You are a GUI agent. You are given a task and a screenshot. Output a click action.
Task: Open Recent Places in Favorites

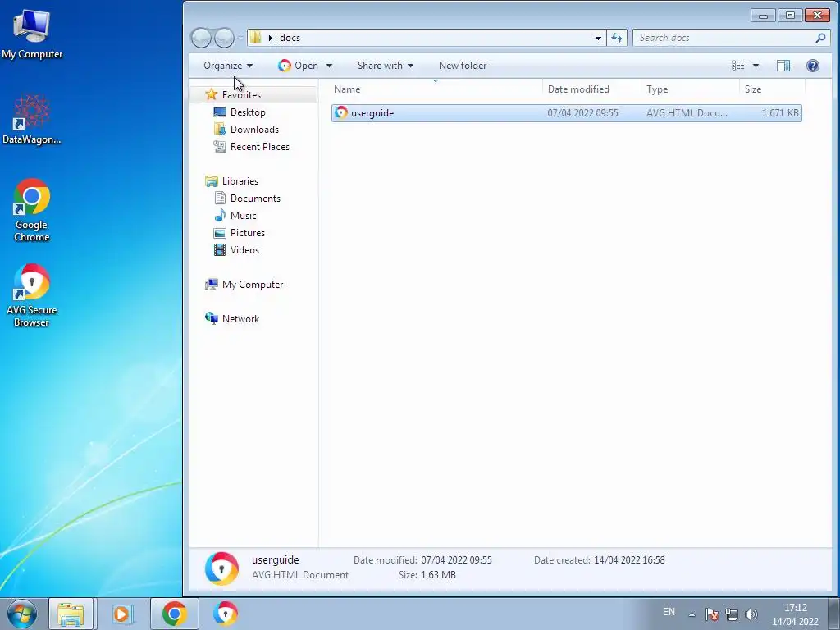coord(260,146)
